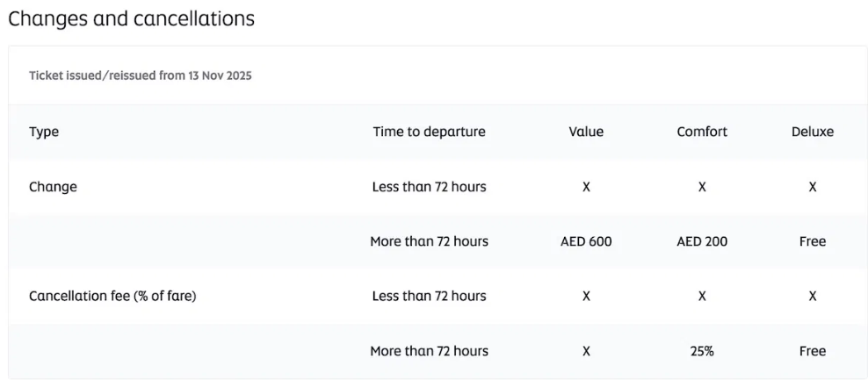Click the AED 200 Comfort change fee
868x380 pixels.
pyautogui.click(x=702, y=241)
